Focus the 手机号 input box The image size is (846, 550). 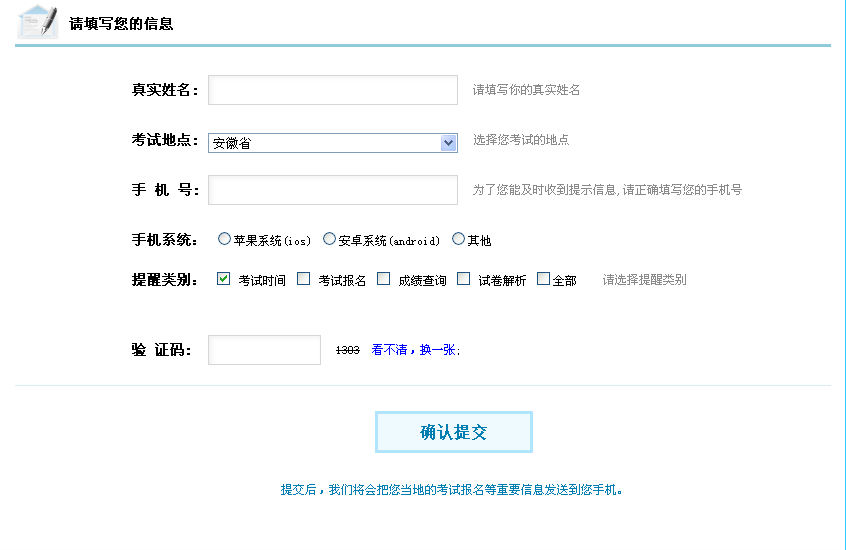pos(332,190)
